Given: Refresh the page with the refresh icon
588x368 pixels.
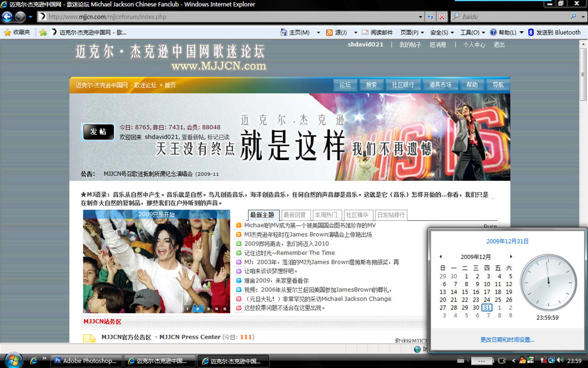Looking at the screenshot, I should click(x=430, y=17).
